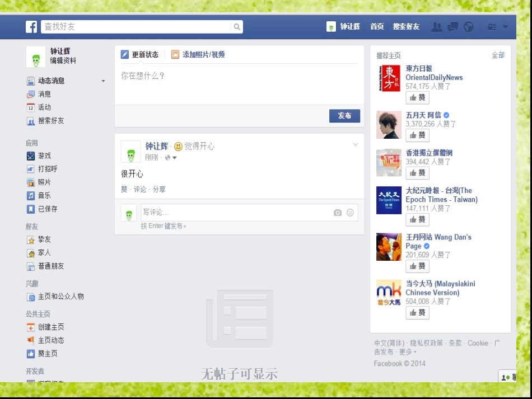Image resolution: width=532 pixels, height=399 pixels.
Task: Expand the 更多 footer dropdown
Action: coord(408,352)
